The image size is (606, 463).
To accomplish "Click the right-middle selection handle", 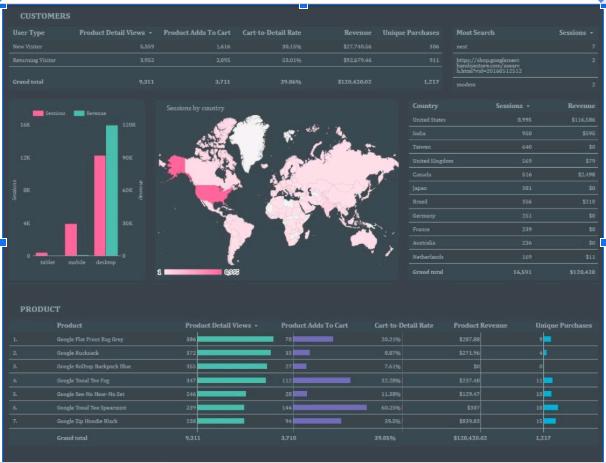I will click(x=603, y=242).
